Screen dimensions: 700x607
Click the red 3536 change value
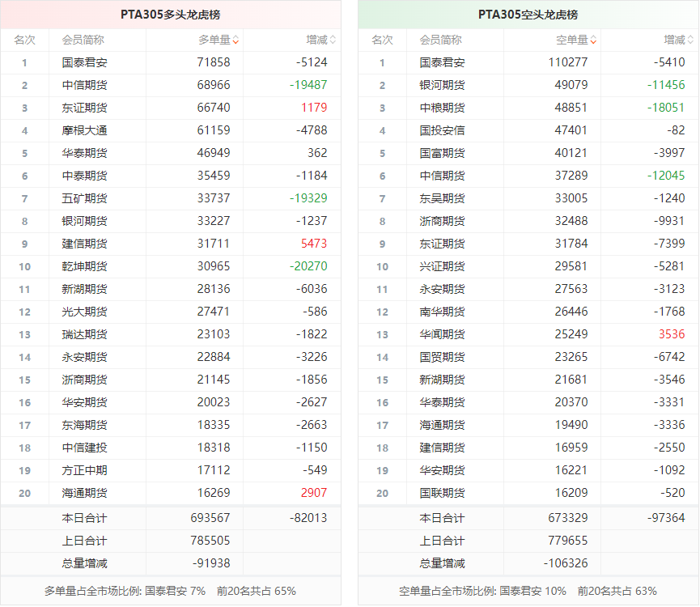(x=671, y=334)
